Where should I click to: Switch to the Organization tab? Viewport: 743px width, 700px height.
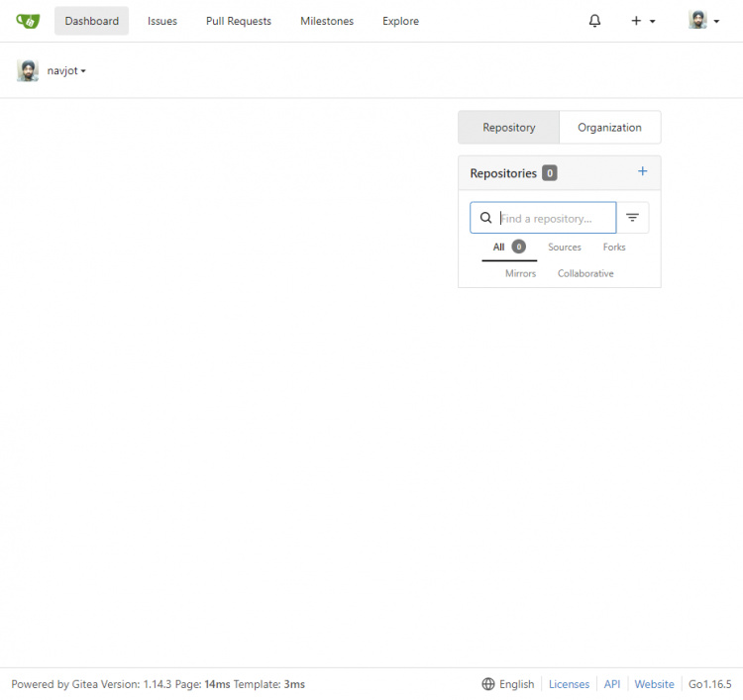point(609,127)
